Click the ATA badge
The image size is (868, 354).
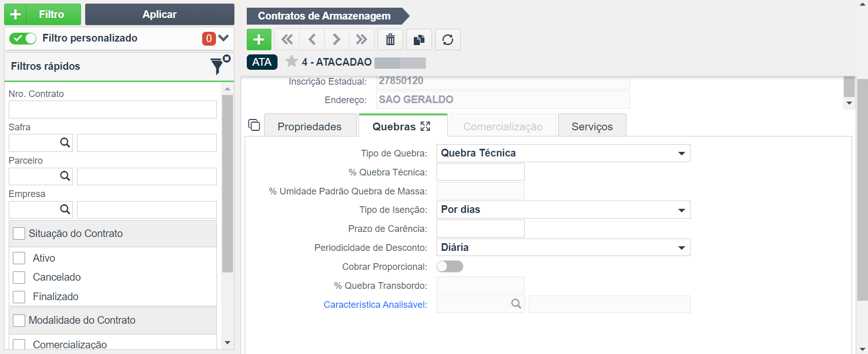pyautogui.click(x=262, y=62)
